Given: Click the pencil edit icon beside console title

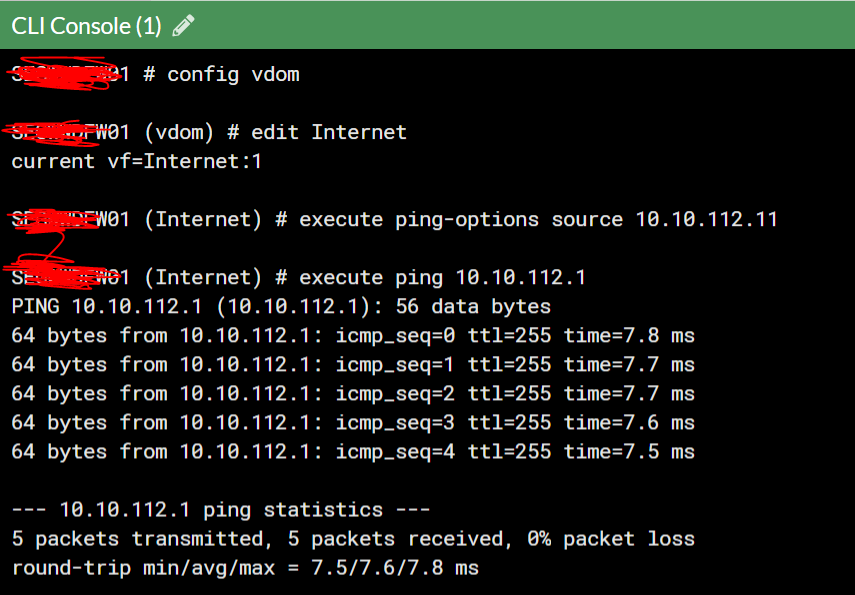Looking at the screenshot, I should [x=183, y=26].
